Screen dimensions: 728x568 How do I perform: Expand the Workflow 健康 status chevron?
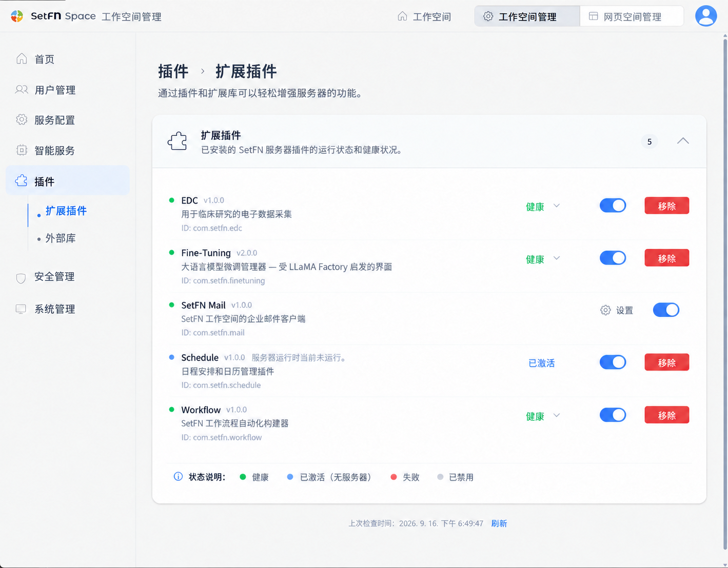pos(557,415)
